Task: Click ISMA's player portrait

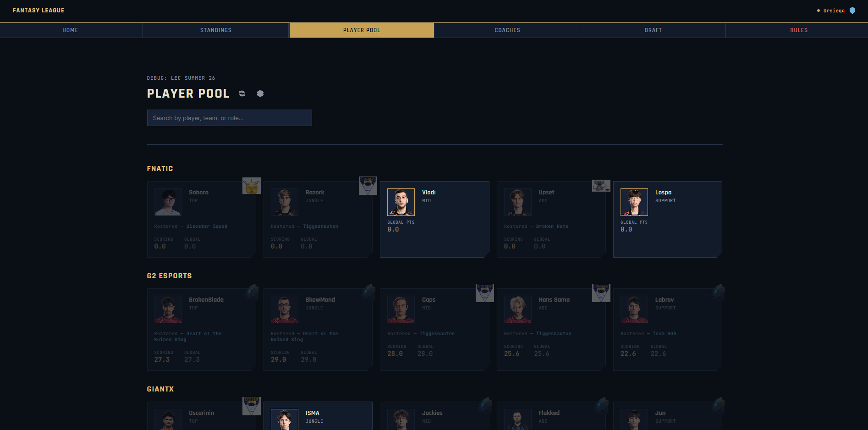Action: point(285,419)
